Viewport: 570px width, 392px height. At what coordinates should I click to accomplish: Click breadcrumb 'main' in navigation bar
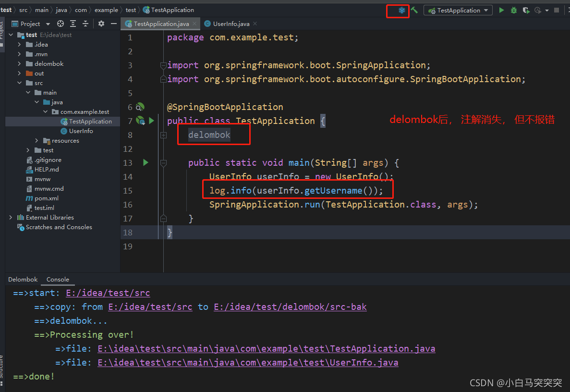point(42,10)
